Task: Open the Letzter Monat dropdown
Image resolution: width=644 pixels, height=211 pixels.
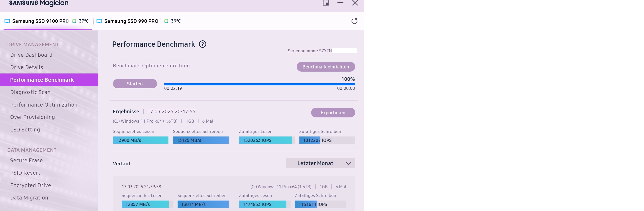Action: 320,163
